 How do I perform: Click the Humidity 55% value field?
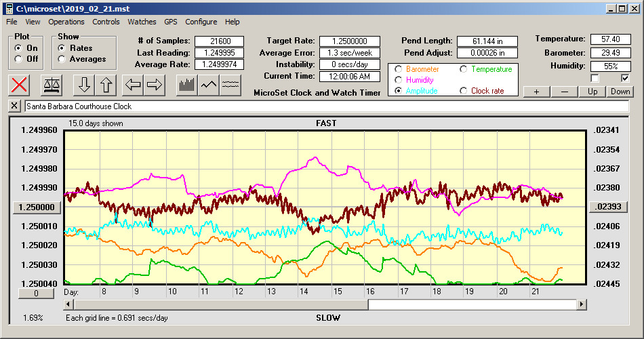(x=610, y=66)
